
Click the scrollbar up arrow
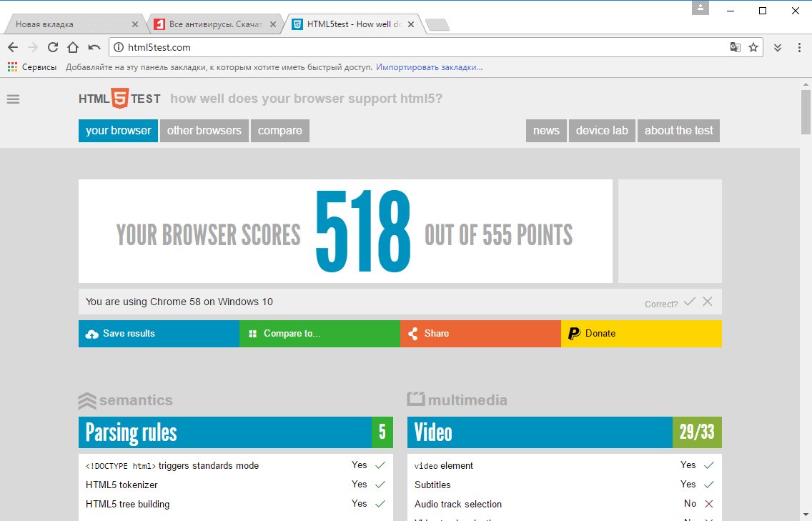(806, 84)
